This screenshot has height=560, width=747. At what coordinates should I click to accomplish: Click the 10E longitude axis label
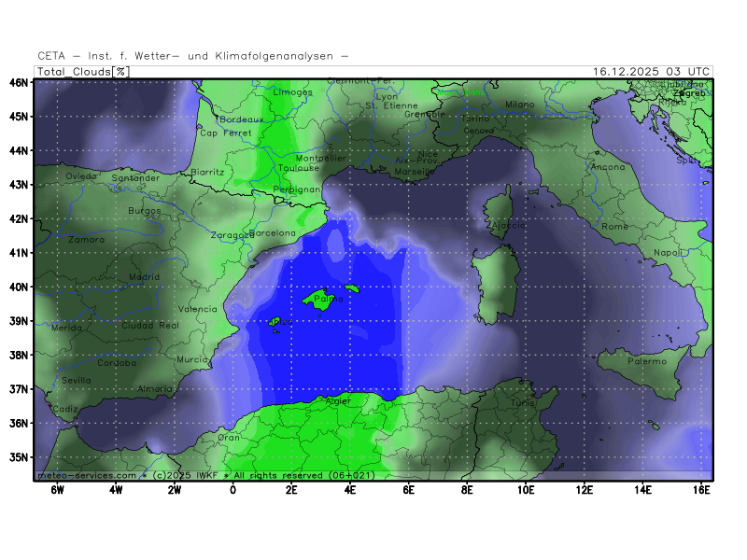point(526,489)
